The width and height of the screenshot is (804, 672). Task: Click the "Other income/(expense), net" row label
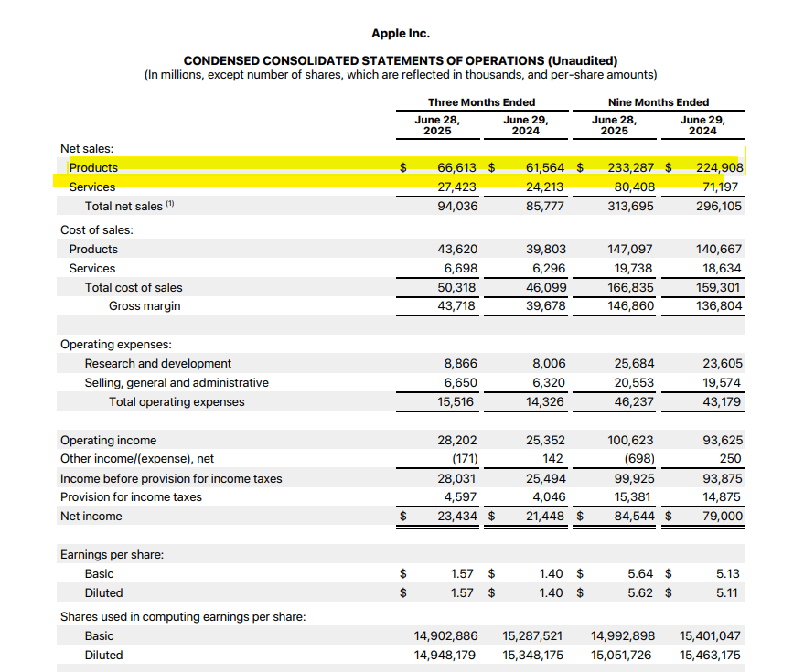tap(137, 459)
